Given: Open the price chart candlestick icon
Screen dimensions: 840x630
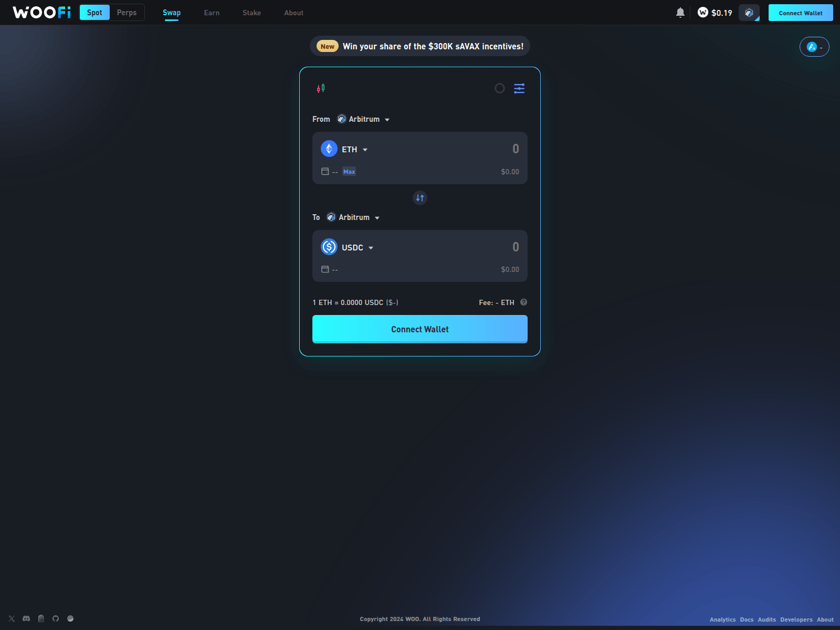Looking at the screenshot, I should click(321, 88).
